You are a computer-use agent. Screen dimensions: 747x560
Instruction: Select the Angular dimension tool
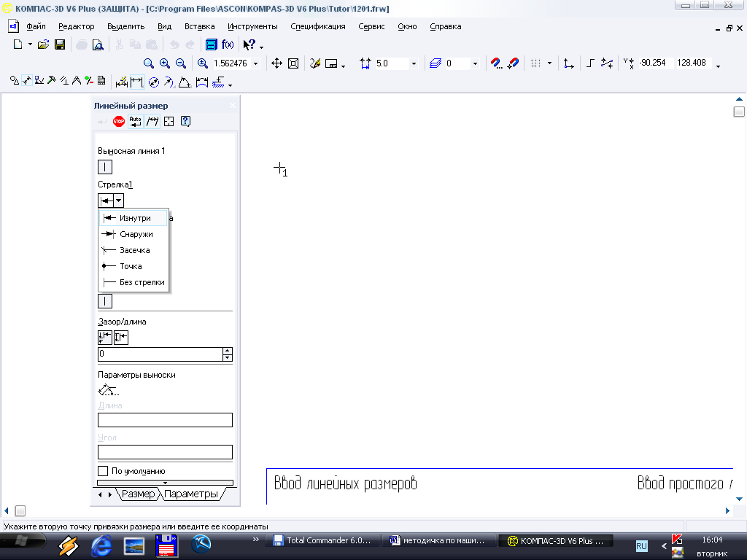185,82
